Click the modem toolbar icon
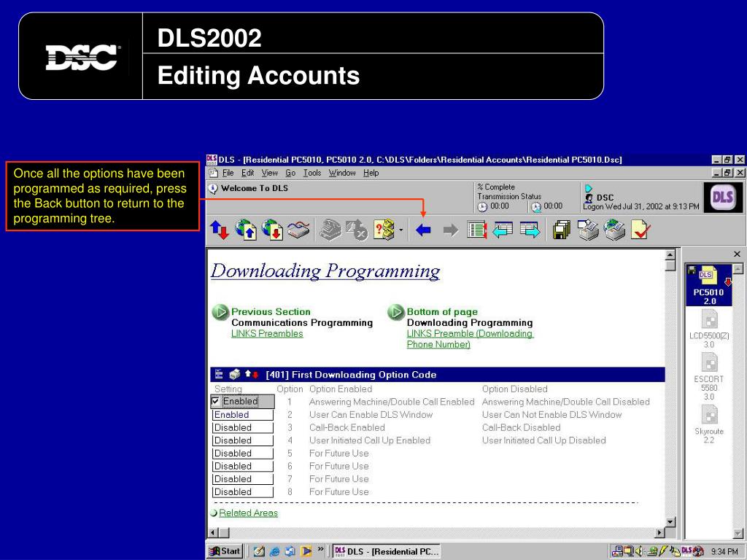This screenshot has height=560, width=747. point(298,230)
